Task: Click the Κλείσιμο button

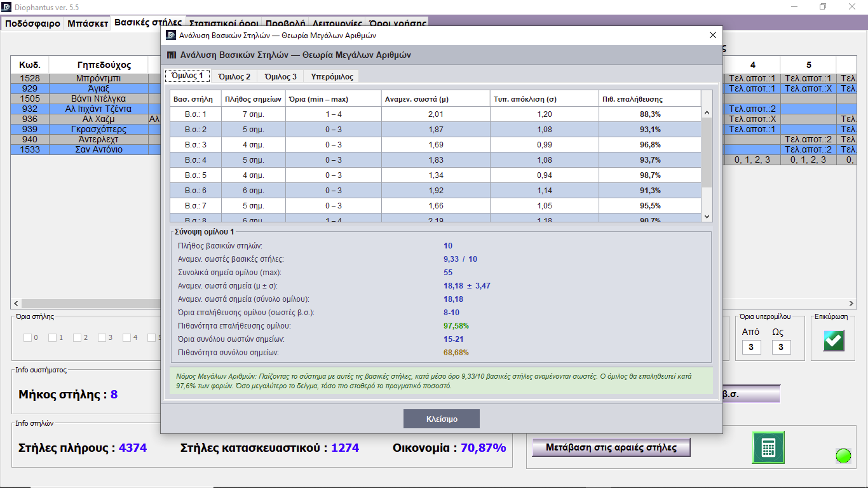Action: (442, 419)
